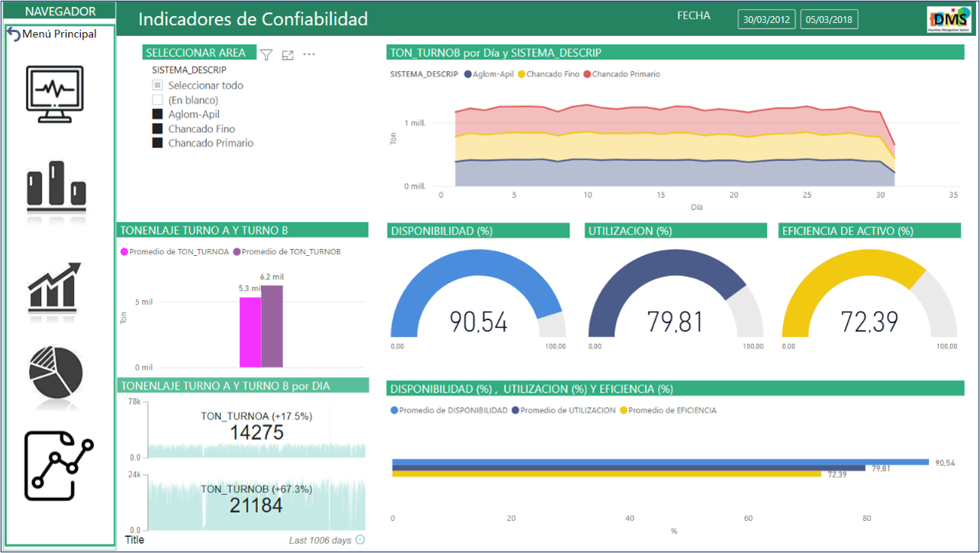Click the Chancado Fino legend color dot
Viewport: 980px width, 553px height.
click(x=522, y=74)
